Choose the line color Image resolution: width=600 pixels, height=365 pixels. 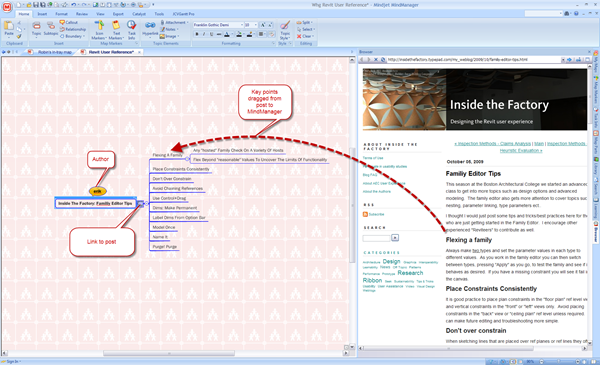click(250, 34)
